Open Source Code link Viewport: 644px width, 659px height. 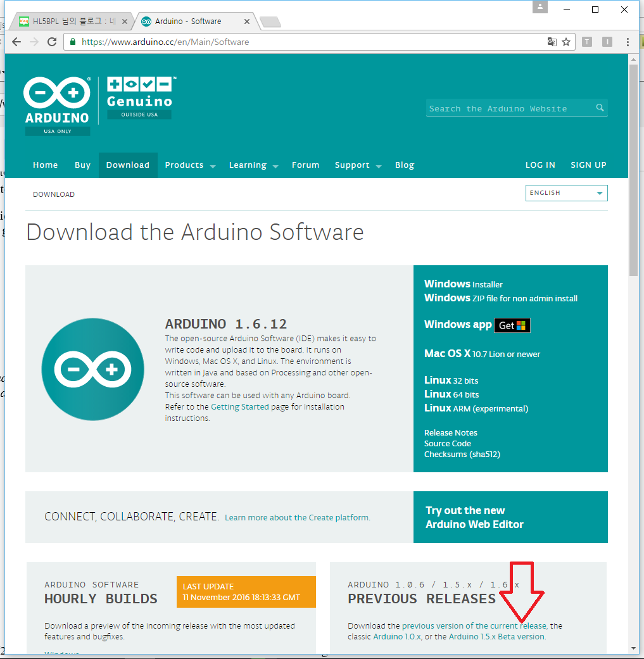[447, 443]
